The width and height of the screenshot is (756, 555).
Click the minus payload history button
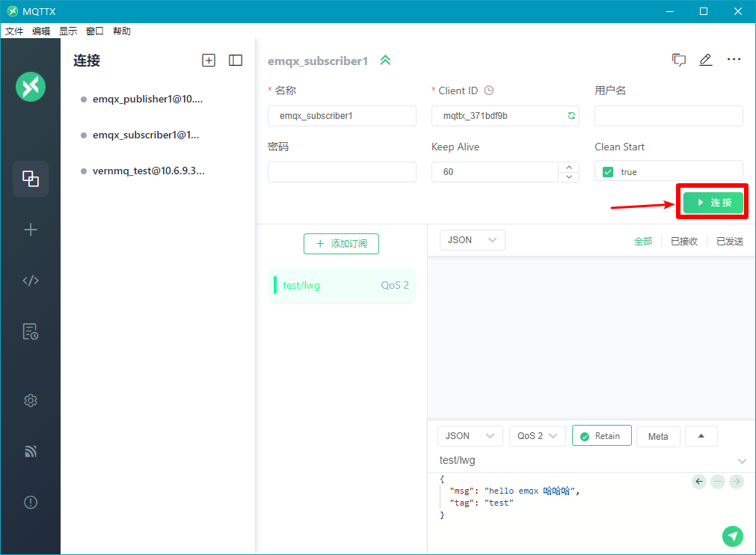718,481
